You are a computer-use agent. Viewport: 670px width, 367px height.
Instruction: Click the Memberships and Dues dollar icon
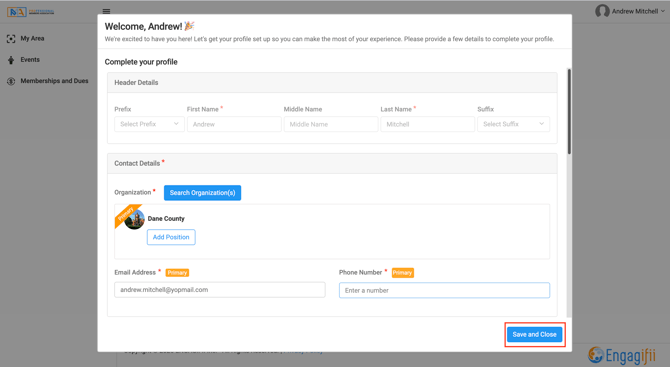pos(11,81)
